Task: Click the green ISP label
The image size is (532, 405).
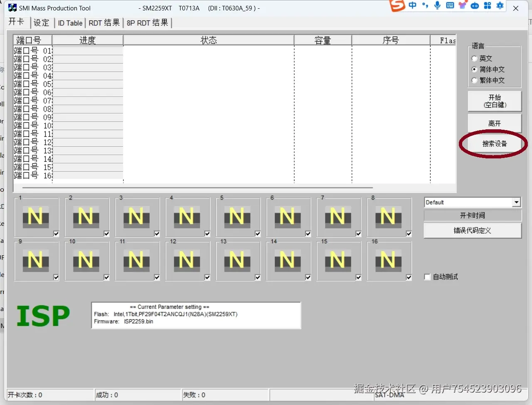Action: pyautogui.click(x=43, y=316)
